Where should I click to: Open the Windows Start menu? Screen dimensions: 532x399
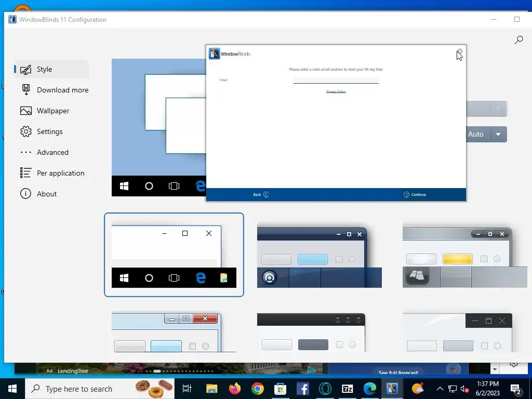click(x=12, y=389)
